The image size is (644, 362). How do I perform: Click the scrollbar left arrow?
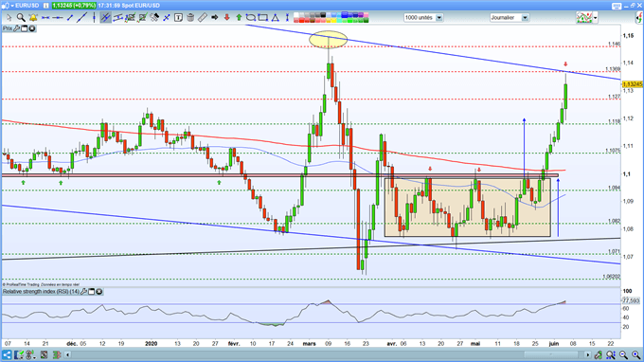click(x=68, y=354)
